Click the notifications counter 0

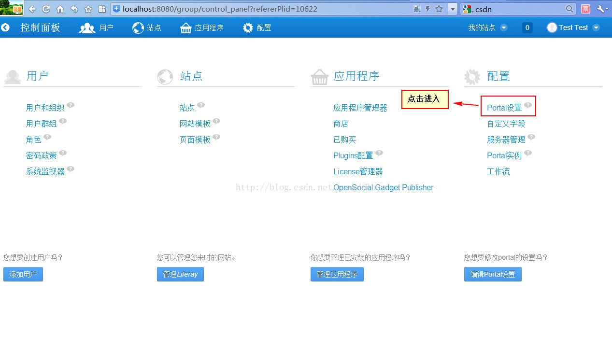click(527, 28)
